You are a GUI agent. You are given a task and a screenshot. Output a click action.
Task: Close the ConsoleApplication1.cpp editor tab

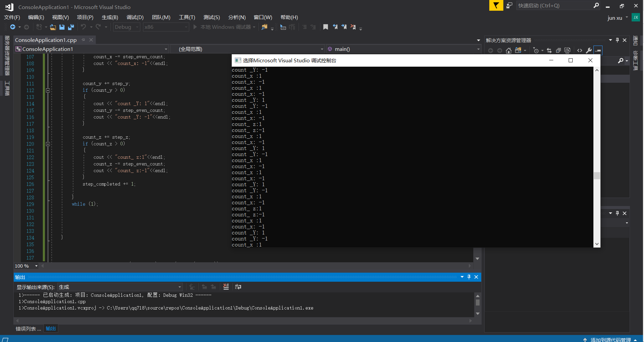click(91, 40)
